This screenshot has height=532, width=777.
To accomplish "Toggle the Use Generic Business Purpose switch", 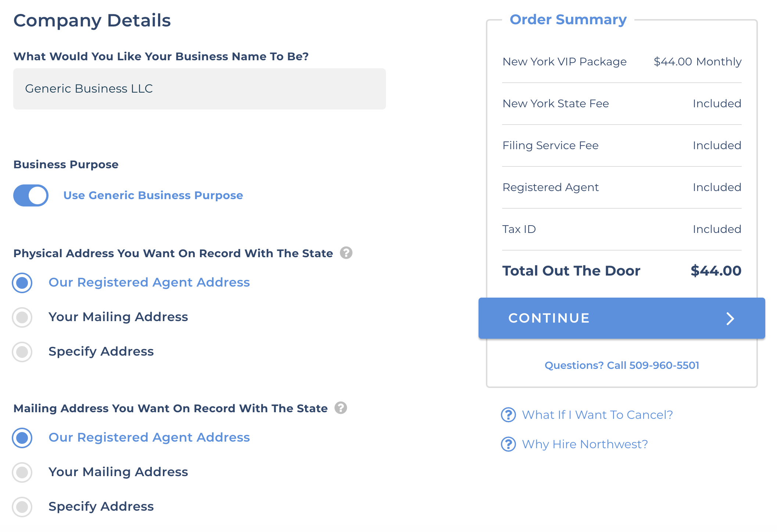I will pos(31,195).
